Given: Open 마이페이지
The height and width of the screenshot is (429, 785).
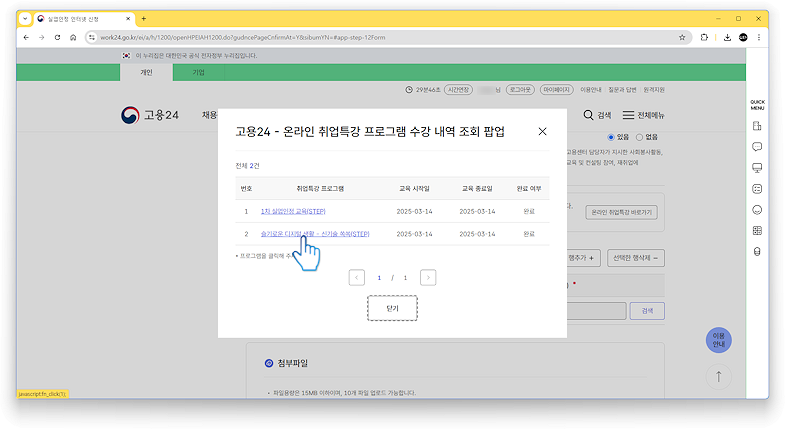Looking at the screenshot, I should click(x=557, y=90).
